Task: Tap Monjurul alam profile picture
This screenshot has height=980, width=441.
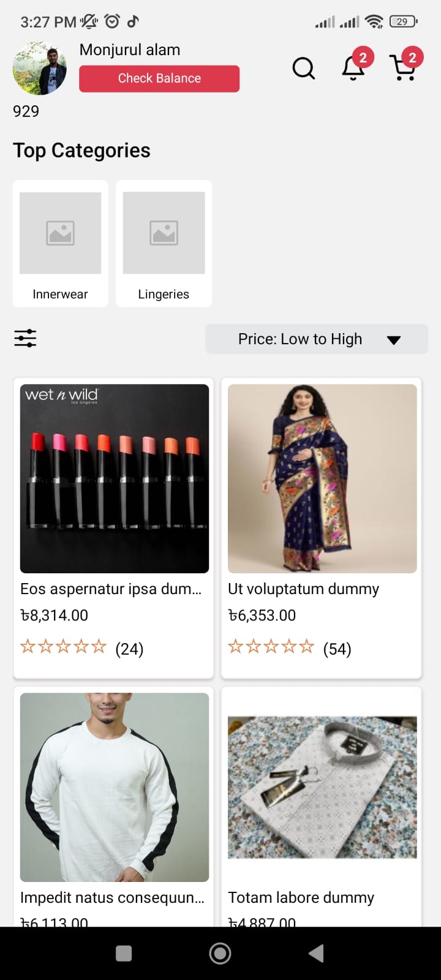Action: pyautogui.click(x=40, y=69)
